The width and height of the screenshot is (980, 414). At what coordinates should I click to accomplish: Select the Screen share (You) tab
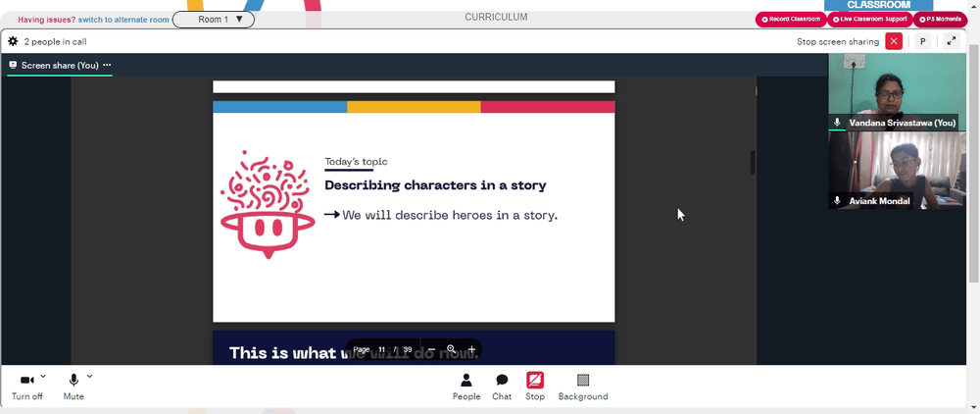tap(60, 65)
